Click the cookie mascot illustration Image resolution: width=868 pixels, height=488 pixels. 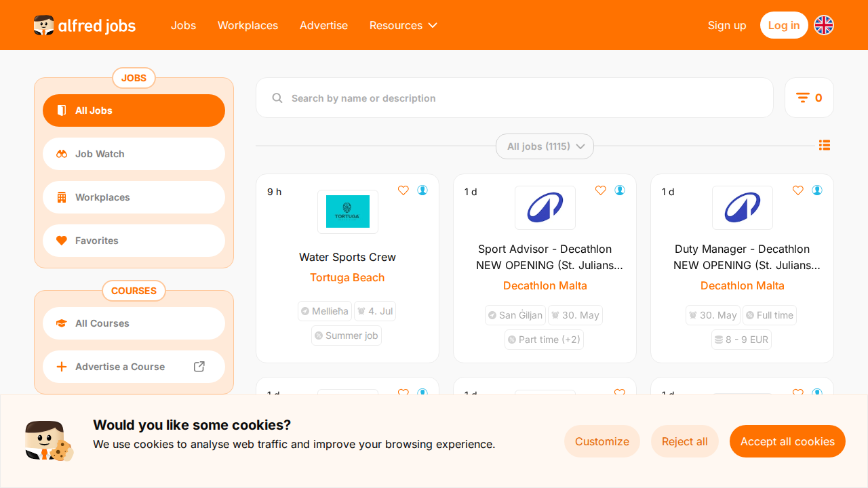(x=49, y=441)
